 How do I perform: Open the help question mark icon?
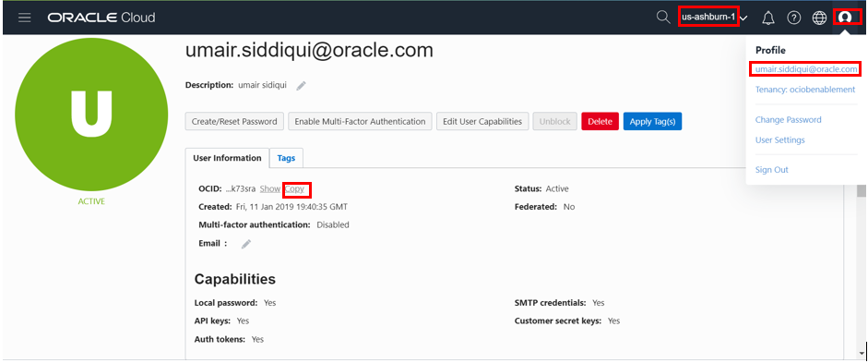794,18
